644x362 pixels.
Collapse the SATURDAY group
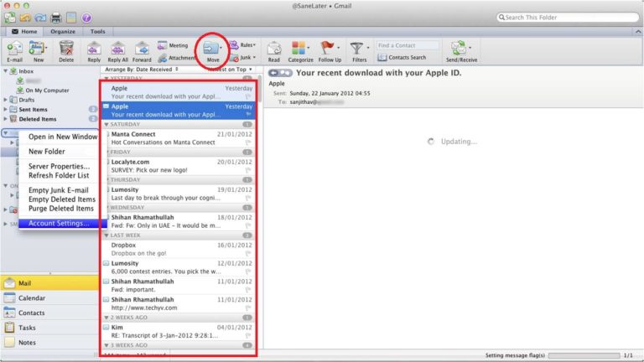pos(106,124)
